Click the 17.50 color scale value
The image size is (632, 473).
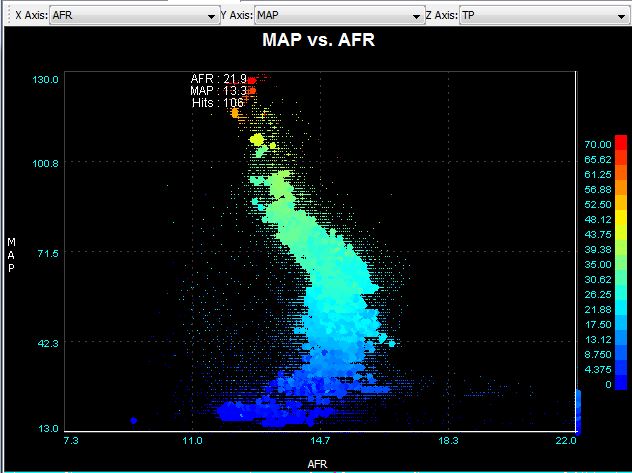pyautogui.click(x=598, y=324)
